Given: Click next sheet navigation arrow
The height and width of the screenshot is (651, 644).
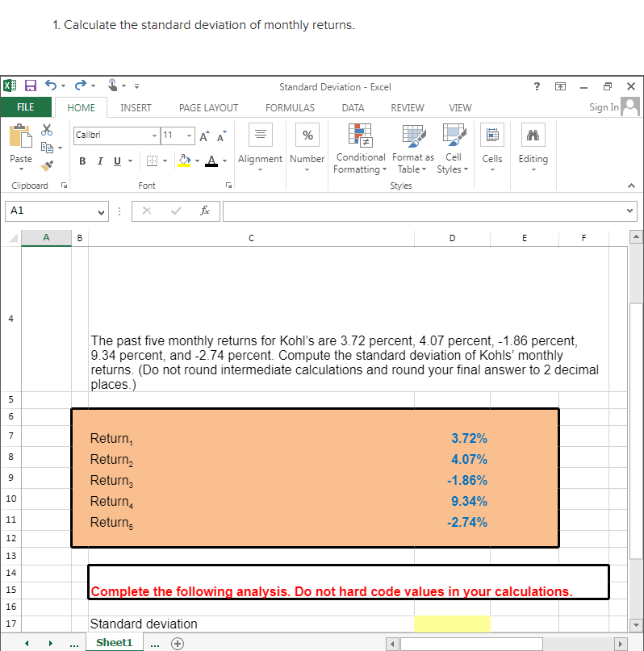Looking at the screenshot, I should (51, 644).
